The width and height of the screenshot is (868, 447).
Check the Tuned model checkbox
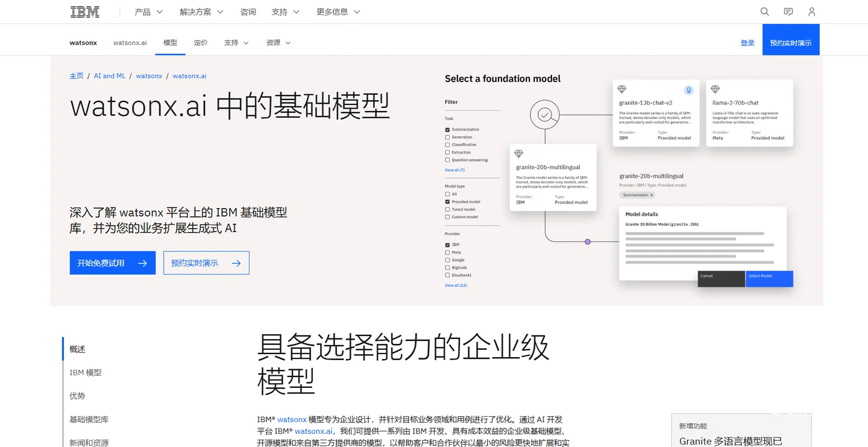coord(447,209)
